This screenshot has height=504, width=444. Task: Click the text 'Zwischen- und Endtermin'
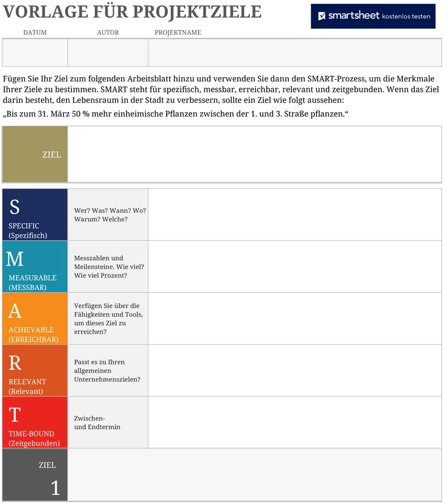(97, 423)
